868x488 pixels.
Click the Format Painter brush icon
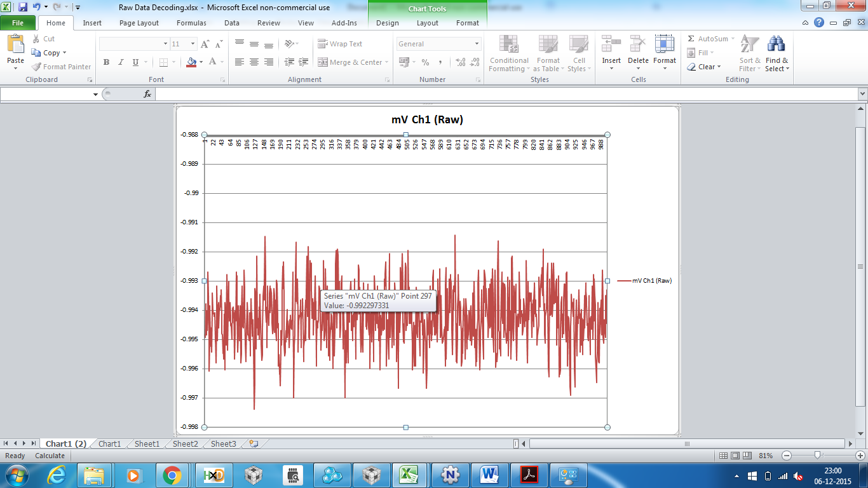click(x=37, y=67)
